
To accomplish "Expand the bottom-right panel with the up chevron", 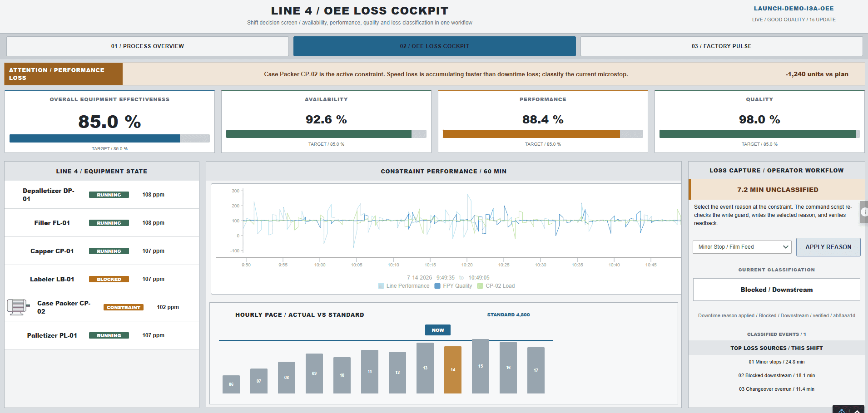I will pyautogui.click(x=856, y=411).
